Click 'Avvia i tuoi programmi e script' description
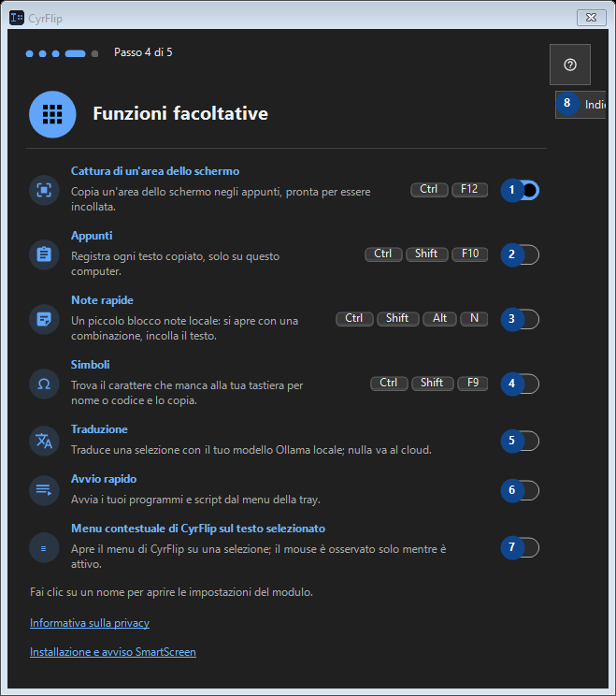The width and height of the screenshot is (616, 696). click(195, 500)
